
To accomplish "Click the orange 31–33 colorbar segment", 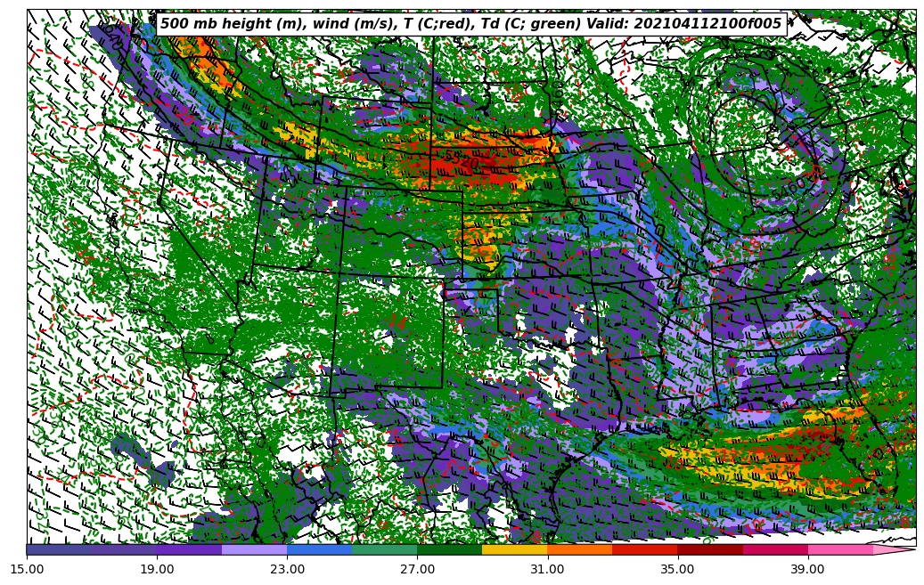I will coord(579,549).
